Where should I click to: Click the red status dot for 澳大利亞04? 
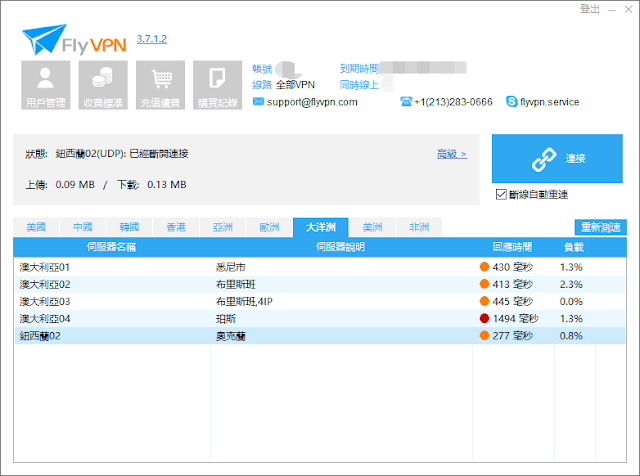(484, 318)
